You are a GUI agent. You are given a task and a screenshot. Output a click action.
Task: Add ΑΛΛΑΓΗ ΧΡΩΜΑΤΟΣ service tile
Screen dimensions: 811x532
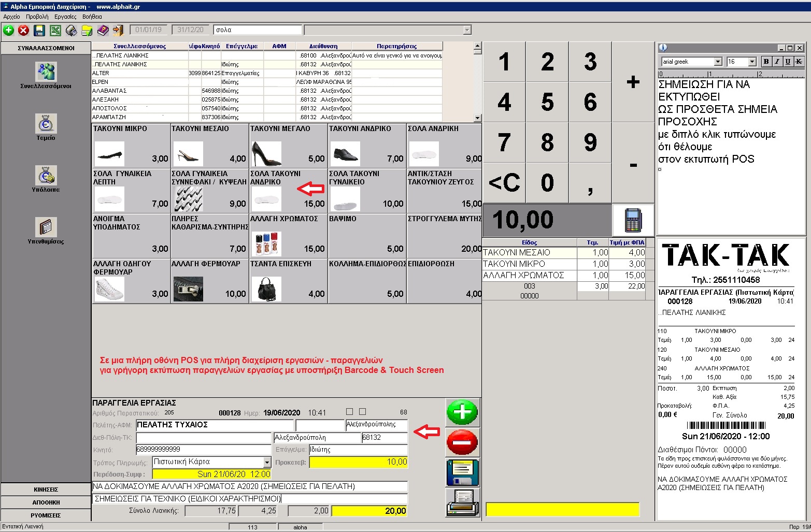click(288, 236)
